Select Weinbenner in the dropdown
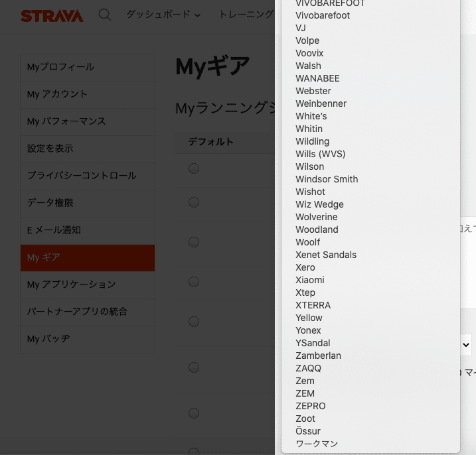Viewport: 476px width, 455px height. pos(370,103)
